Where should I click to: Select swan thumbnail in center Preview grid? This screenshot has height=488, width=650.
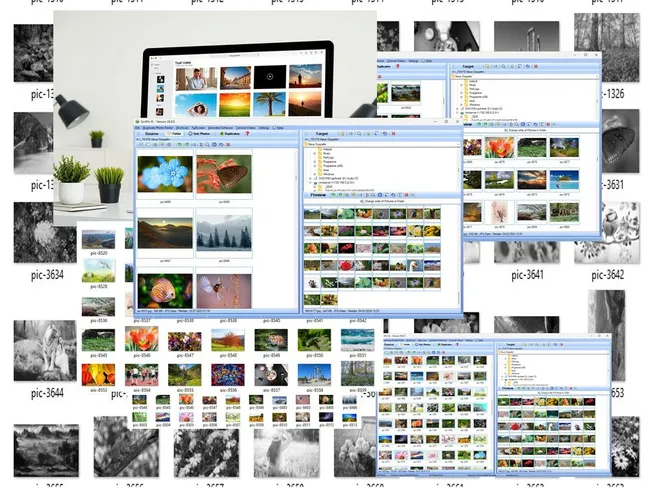pos(415,265)
